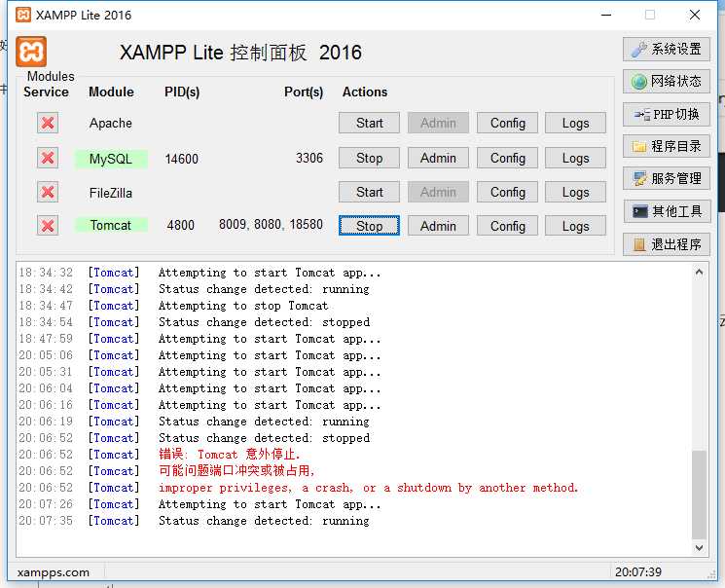Screen dimensions: 725x588
Task: Click xampps.com in the status bar
Action: [54, 572]
